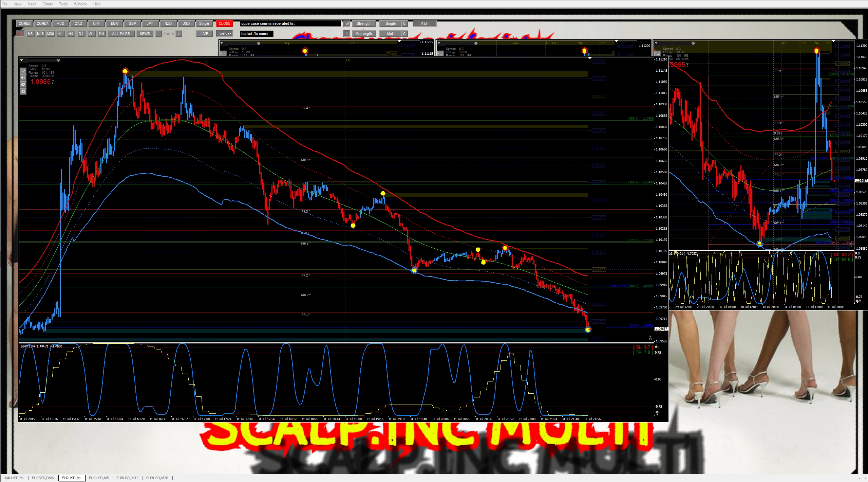Switch to the M30 timeframe button
The height and width of the screenshot is (482, 868).
pos(51,34)
